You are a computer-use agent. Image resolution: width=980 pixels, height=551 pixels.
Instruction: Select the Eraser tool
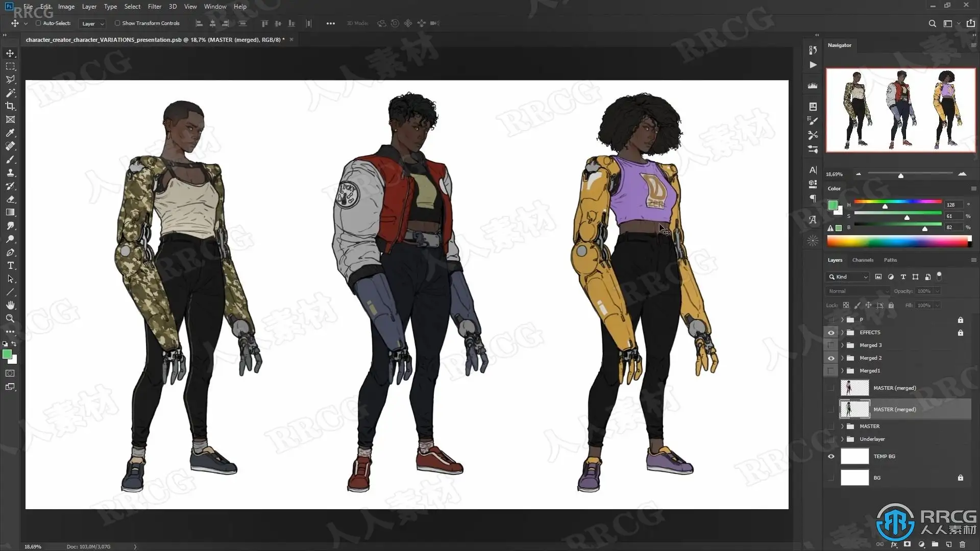tap(10, 199)
